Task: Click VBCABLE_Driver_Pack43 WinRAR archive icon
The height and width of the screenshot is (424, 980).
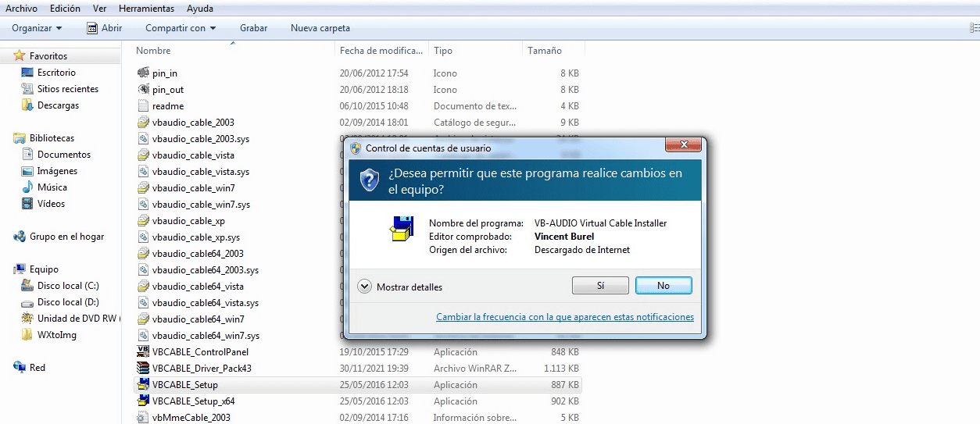Action: [x=143, y=368]
